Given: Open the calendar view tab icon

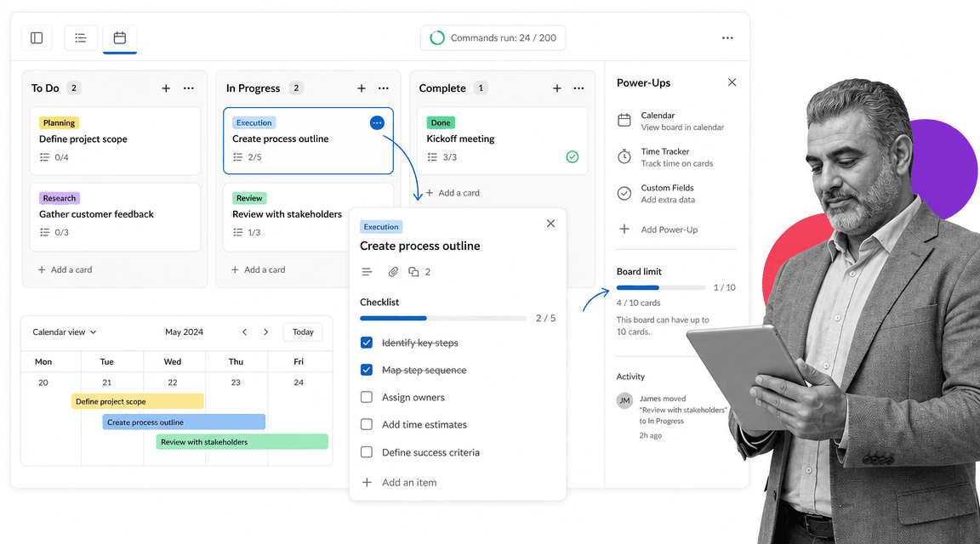Looking at the screenshot, I should point(119,38).
